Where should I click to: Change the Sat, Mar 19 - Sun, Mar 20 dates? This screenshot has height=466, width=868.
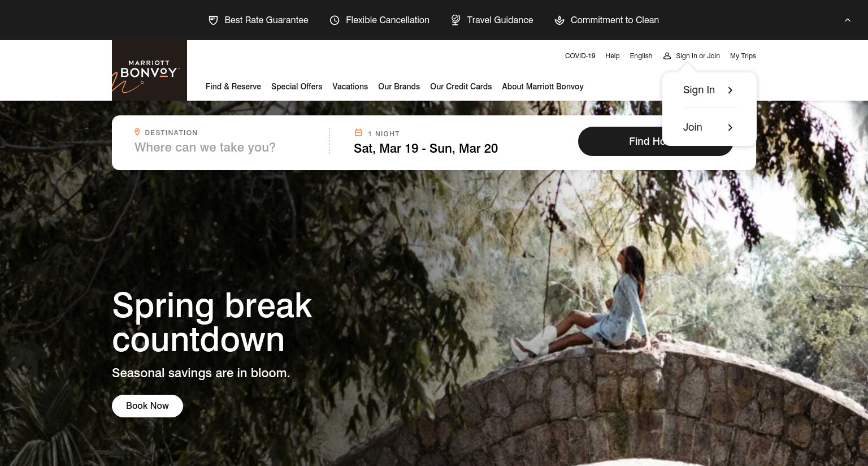(426, 149)
